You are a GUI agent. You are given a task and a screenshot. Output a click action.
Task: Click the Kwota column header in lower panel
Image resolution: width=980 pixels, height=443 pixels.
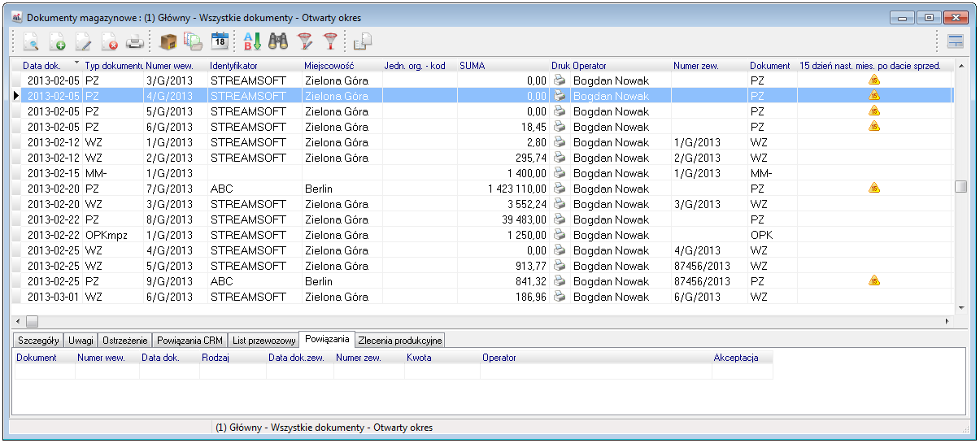pyautogui.click(x=442, y=358)
